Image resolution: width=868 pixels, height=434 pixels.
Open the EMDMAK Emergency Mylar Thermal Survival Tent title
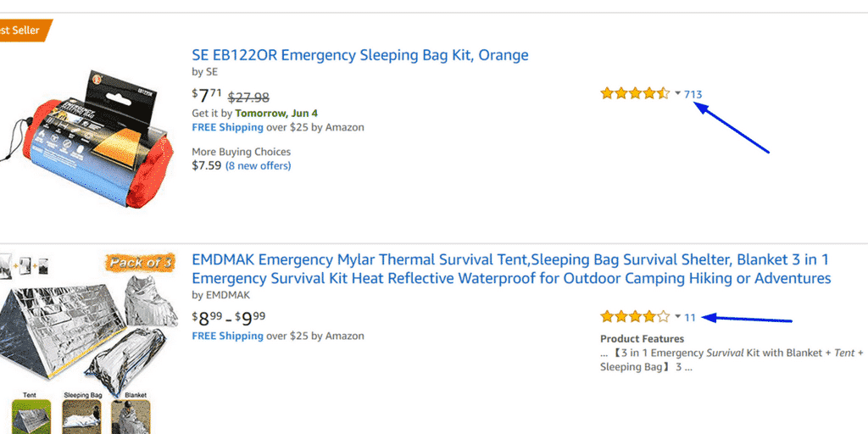[x=511, y=269]
